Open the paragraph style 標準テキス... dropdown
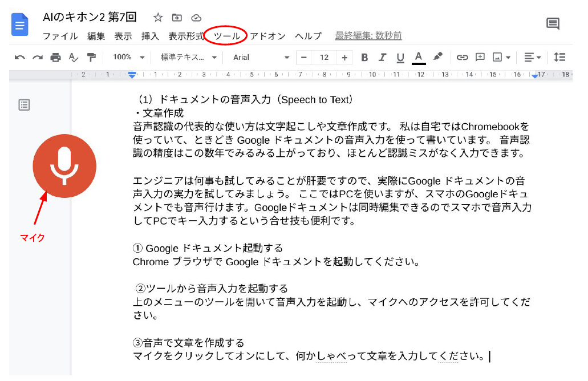Viewport: 588px width, 381px height. 189,58
